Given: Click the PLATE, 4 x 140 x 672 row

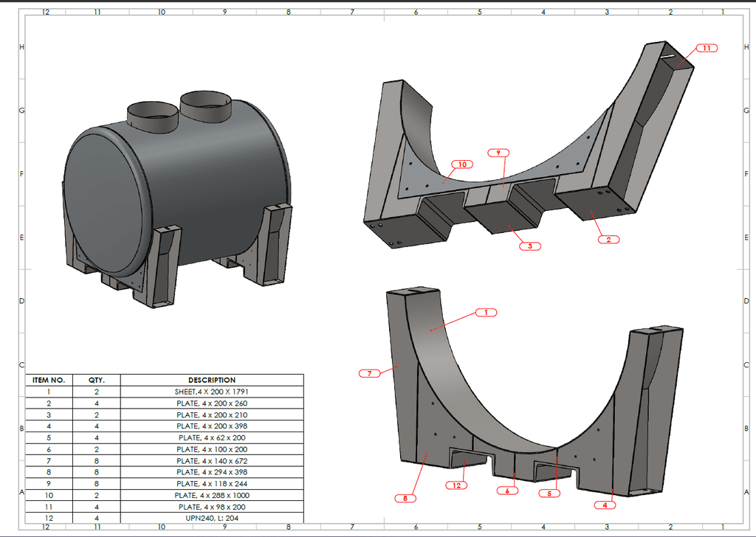Looking at the screenshot, I should click(212, 460).
